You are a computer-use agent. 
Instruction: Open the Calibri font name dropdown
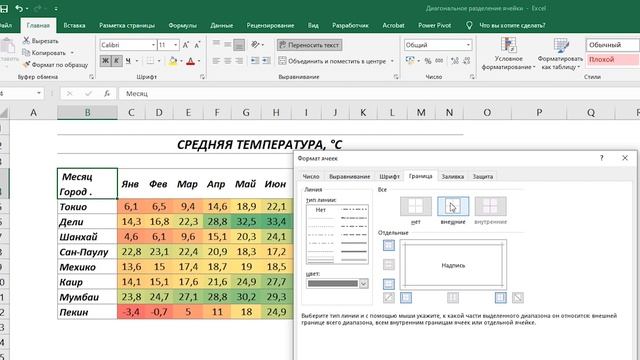[x=153, y=45]
